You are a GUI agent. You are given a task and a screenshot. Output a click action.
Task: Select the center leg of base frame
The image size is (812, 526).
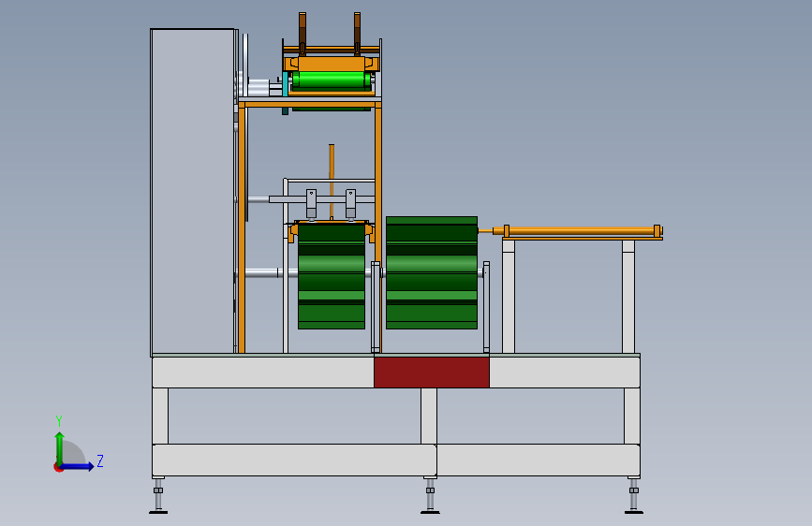[x=429, y=416]
